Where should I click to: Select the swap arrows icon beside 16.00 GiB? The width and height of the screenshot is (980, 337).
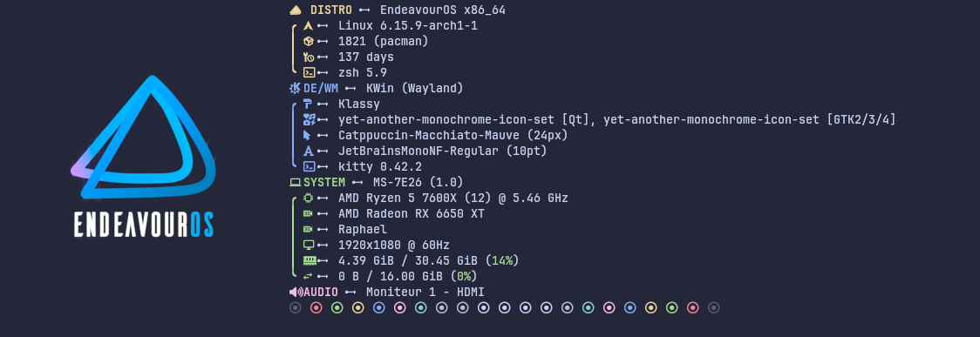click(308, 276)
